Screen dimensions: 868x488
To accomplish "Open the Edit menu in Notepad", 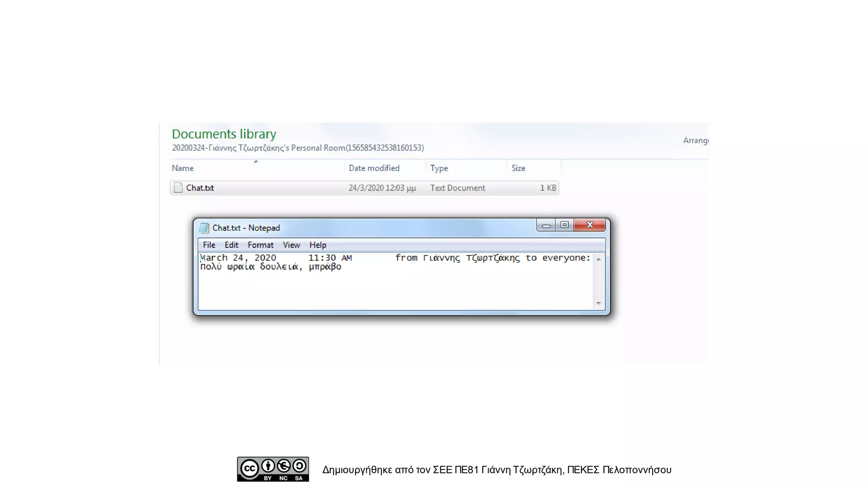I will [x=231, y=245].
